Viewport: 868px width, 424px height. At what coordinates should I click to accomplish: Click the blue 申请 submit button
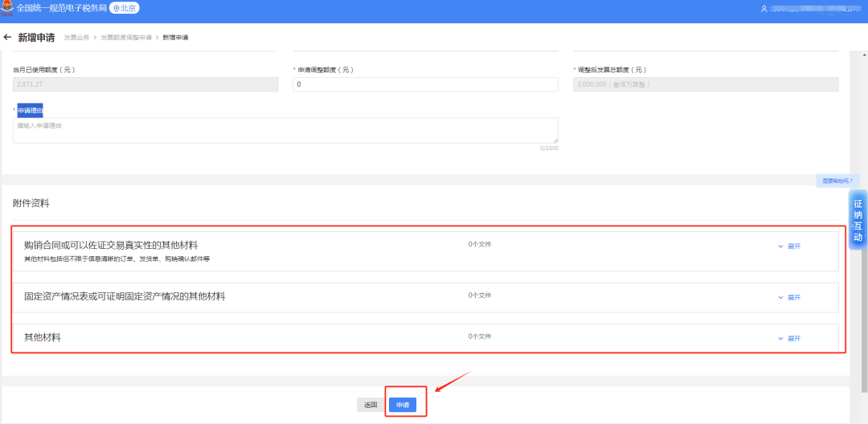(403, 405)
